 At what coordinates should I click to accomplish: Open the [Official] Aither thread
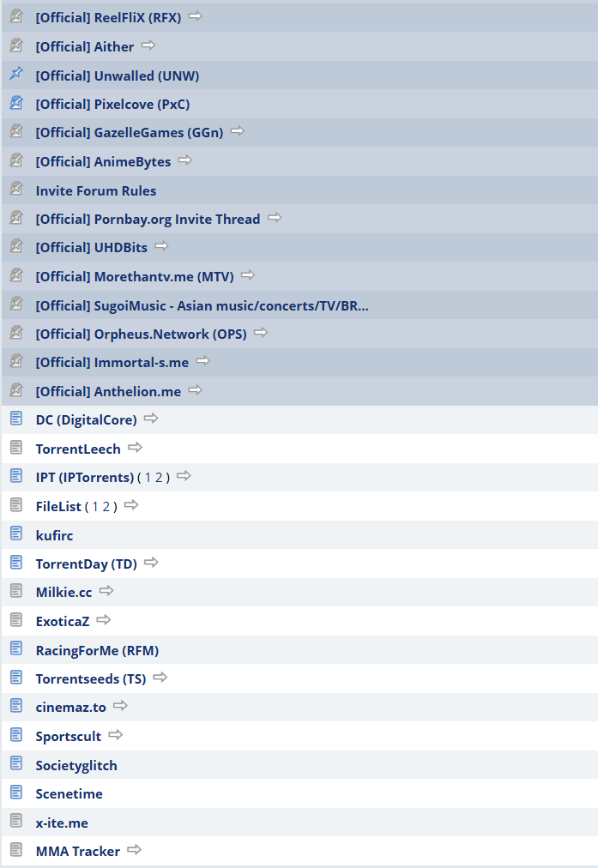coord(85,46)
